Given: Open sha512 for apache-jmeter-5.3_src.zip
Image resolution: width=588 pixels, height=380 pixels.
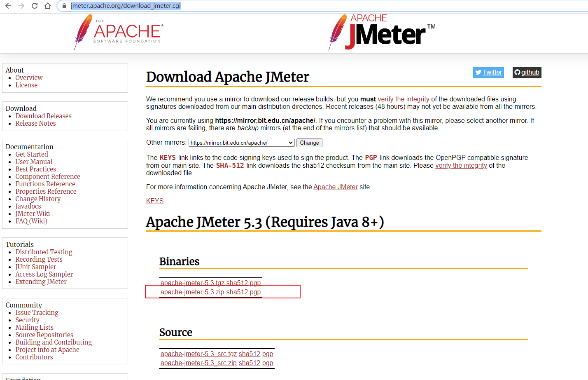Looking at the screenshot, I should tap(250, 363).
